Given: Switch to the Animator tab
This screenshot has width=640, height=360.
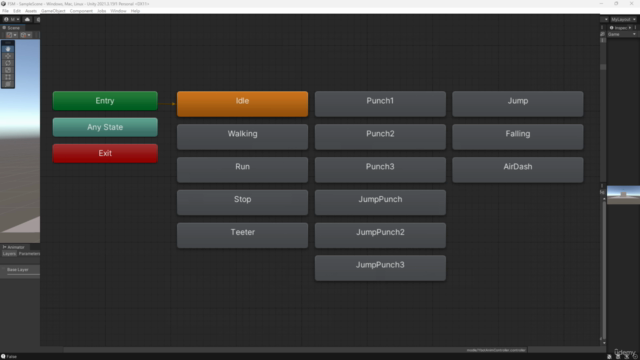Looking at the screenshot, I should pyautogui.click(x=14, y=247).
